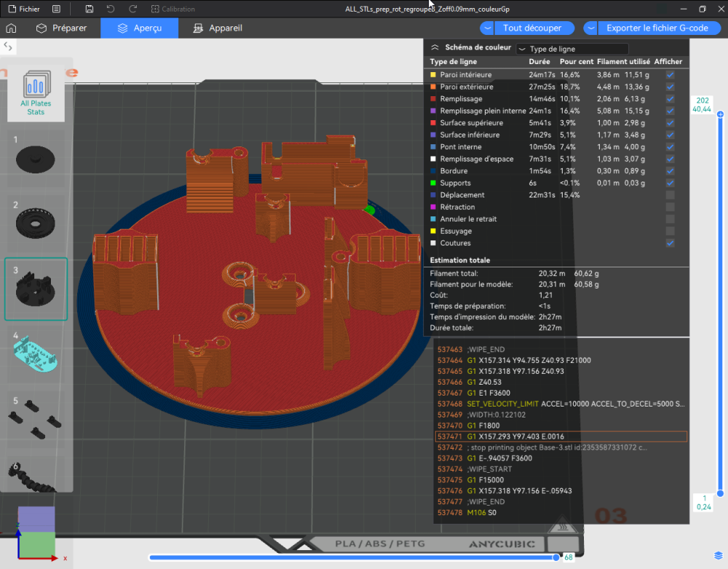Click the redo arrow icon
Screen dimensions: 728x569
[132, 9]
